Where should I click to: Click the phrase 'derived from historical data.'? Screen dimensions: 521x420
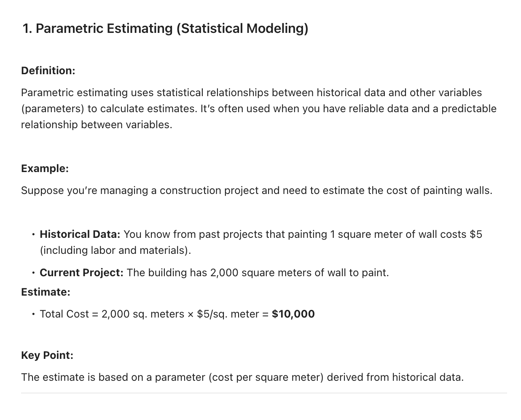395,377
